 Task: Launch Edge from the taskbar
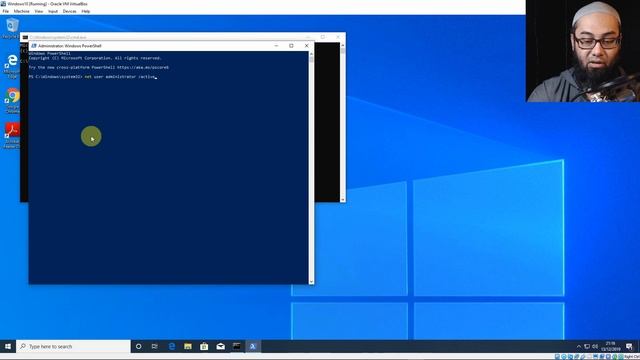click(171, 346)
